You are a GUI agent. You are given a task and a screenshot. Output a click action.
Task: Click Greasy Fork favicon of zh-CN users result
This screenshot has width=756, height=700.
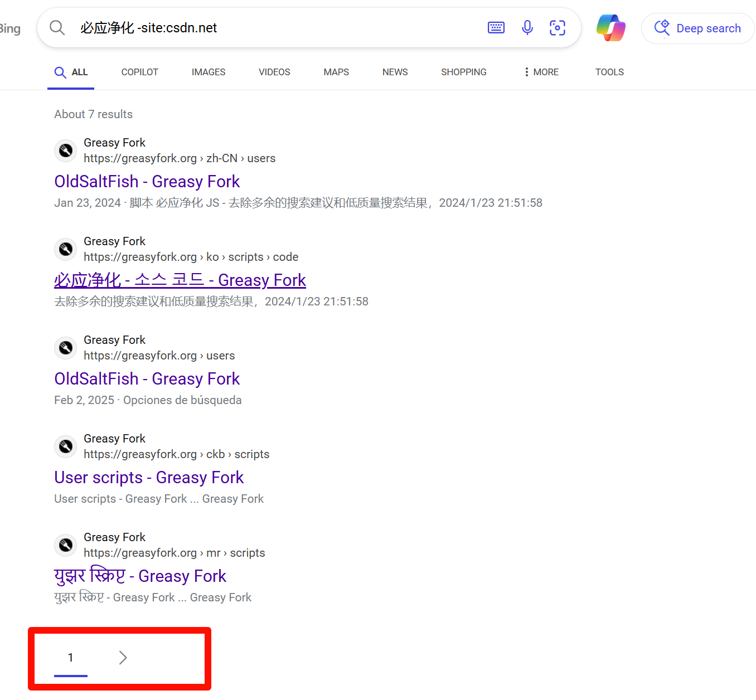click(66, 150)
